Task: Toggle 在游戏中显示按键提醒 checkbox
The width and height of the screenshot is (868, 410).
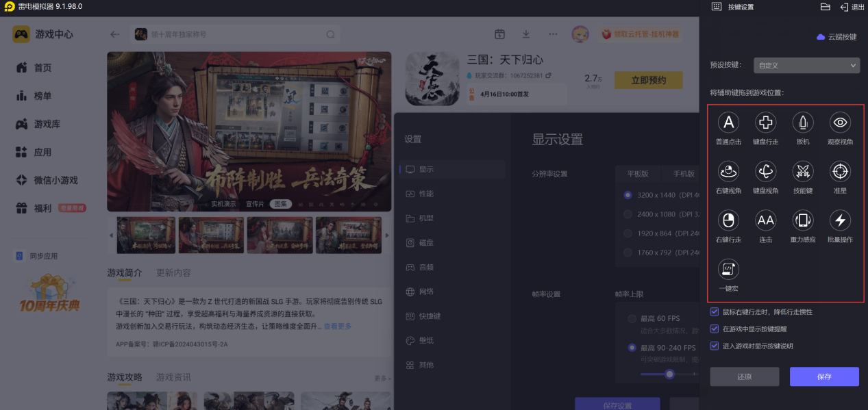Action: 715,329
